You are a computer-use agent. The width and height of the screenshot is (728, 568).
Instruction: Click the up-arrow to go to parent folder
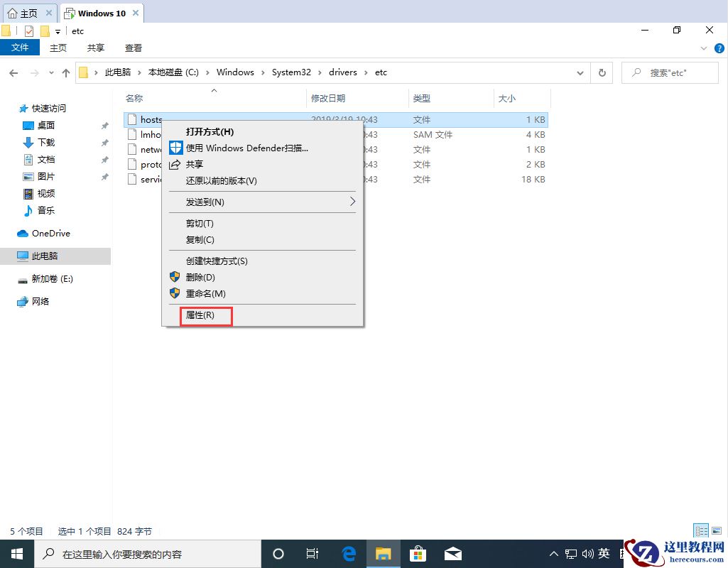66,72
